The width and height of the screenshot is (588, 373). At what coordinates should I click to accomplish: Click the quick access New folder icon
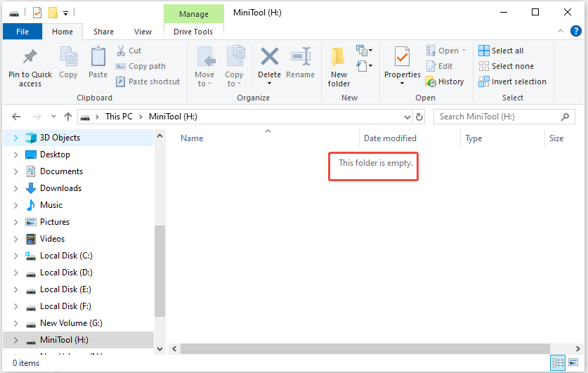(x=53, y=13)
